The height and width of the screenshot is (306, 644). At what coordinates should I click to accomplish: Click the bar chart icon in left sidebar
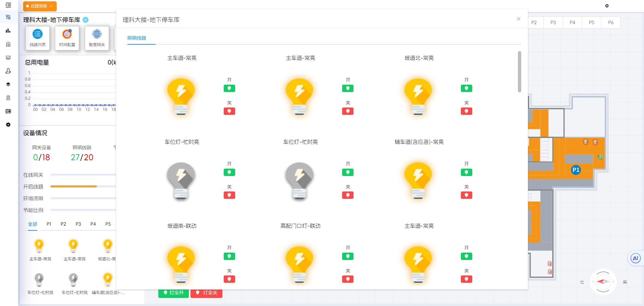point(8,31)
